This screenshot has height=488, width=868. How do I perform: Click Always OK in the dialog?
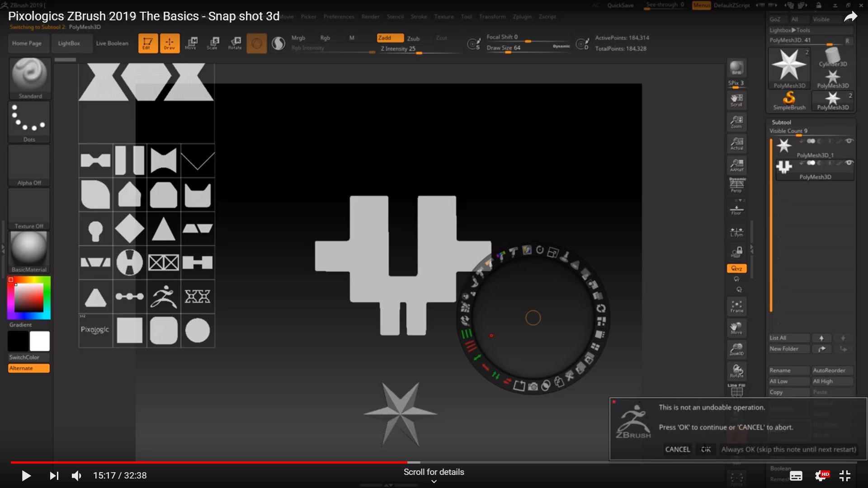click(788, 450)
